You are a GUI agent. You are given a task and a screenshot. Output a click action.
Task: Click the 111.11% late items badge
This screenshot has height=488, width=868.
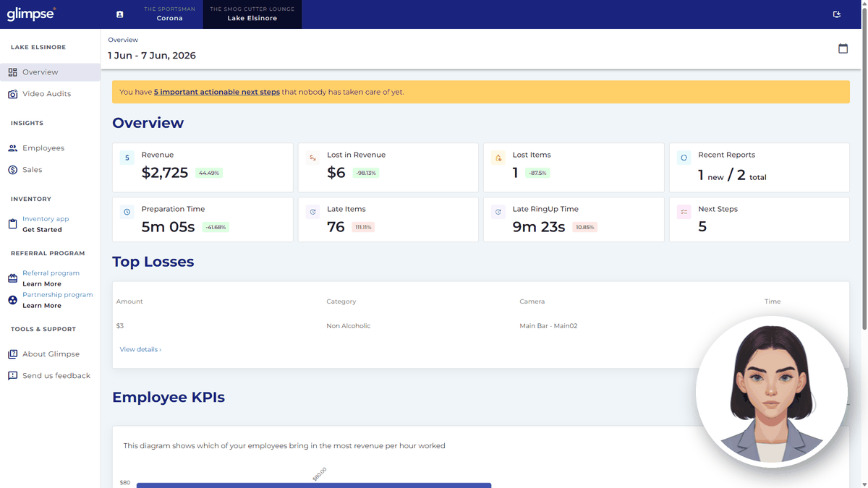pos(363,227)
